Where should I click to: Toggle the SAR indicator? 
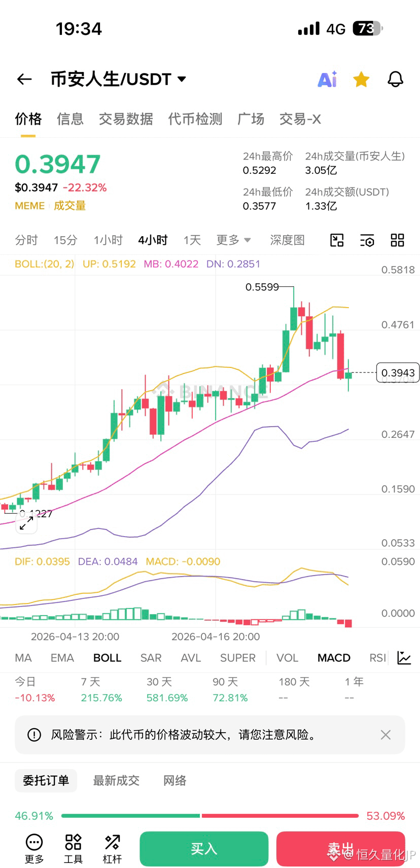(x=151, y=658)
